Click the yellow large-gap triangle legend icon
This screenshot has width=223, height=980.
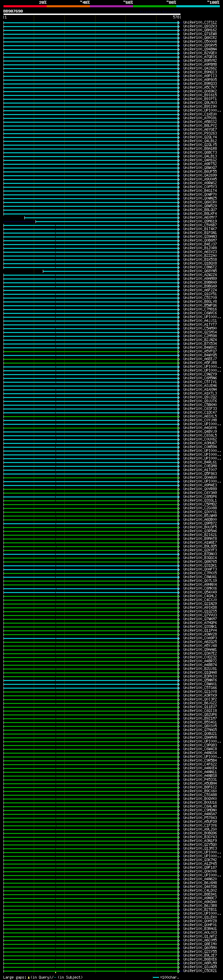(x=29, y=977)
